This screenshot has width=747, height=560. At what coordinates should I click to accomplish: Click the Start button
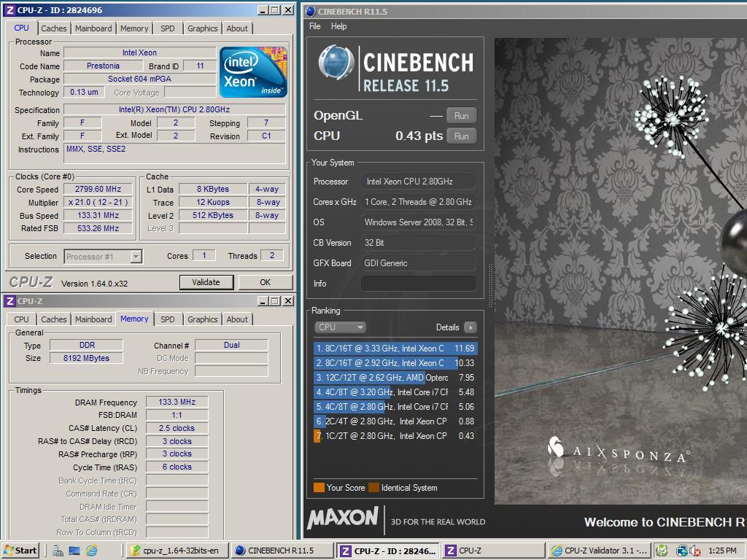pyautogui.click(x=20, y=551)
